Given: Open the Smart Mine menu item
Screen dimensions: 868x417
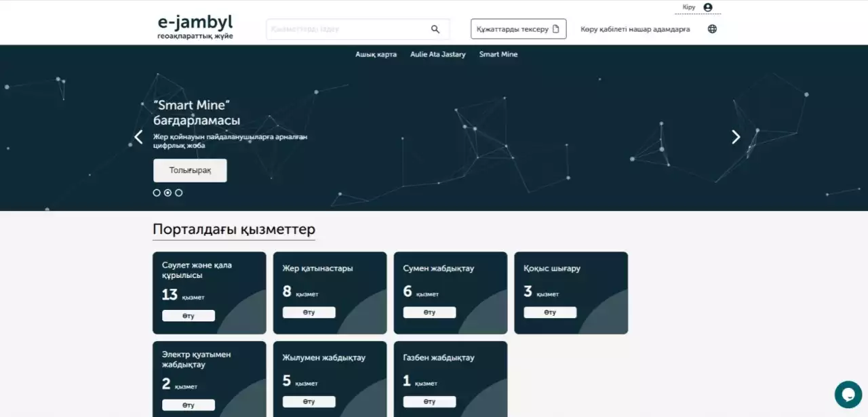Looking at the screenshot, I should coord(498,54).
